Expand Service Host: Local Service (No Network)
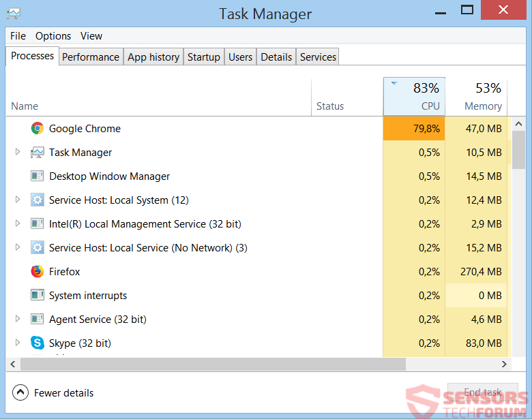 point(18,247)
